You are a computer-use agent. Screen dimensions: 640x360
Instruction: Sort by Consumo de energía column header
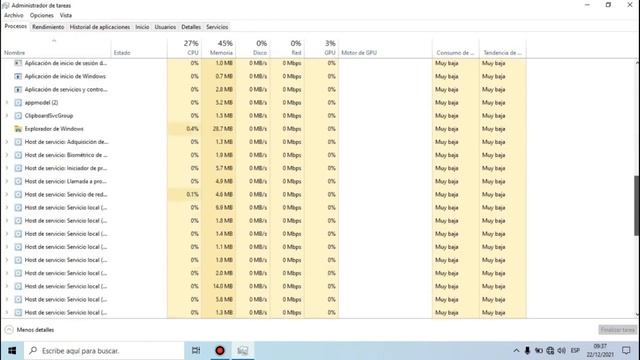coord(456,48)
